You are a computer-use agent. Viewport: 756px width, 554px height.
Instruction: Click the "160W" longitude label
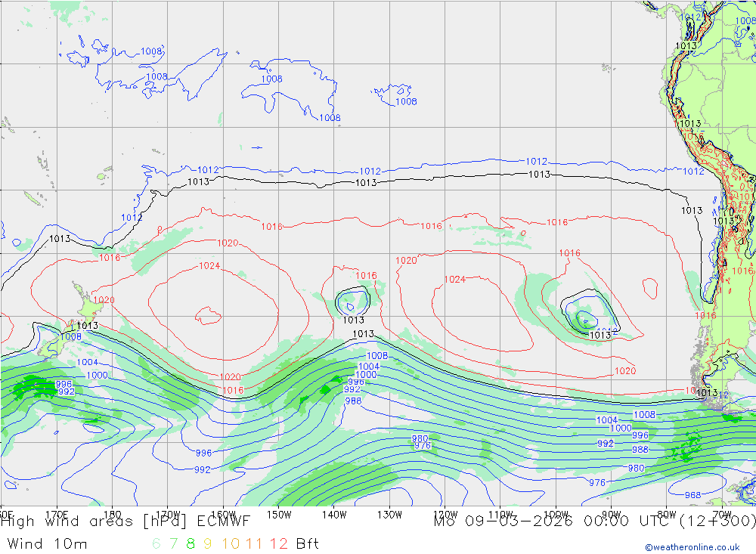click(223, 515)
